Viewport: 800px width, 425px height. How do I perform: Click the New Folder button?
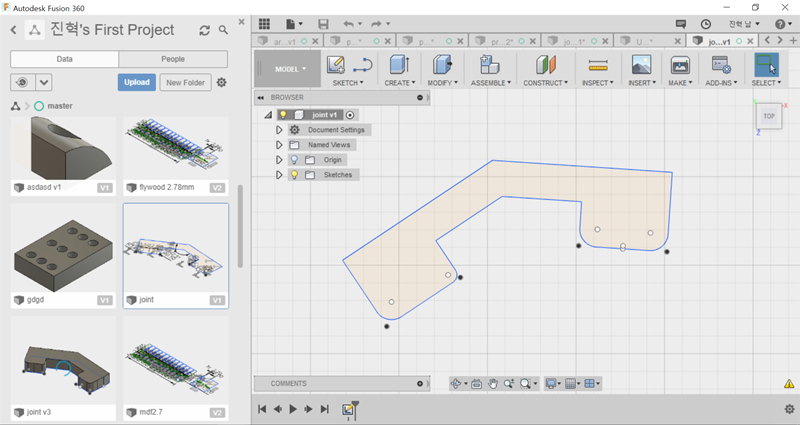(185, 82)
